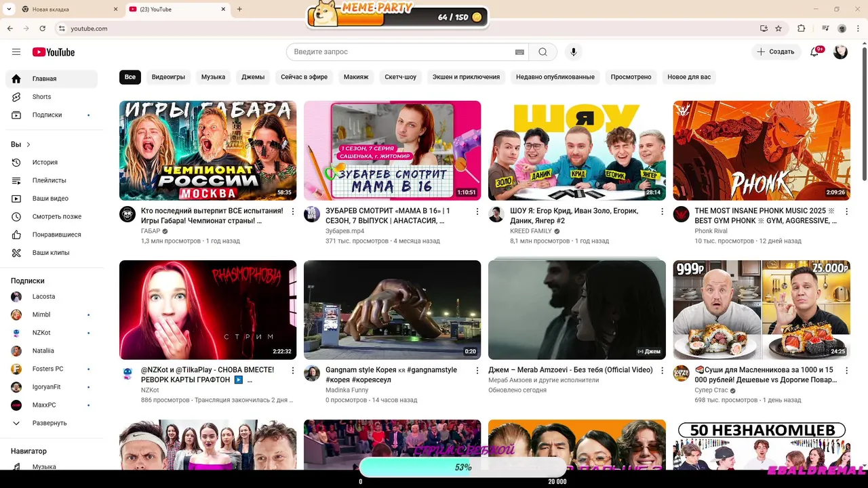The width and height of the screenshot is (868, 488).
Task: Select the Сейчас в эфире chip
Action: [304, 77]
